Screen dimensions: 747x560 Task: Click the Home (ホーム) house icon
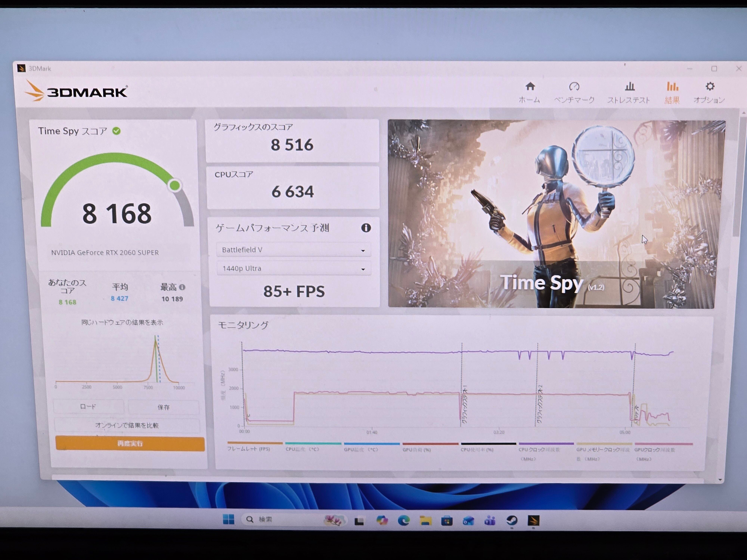(530, 86)
